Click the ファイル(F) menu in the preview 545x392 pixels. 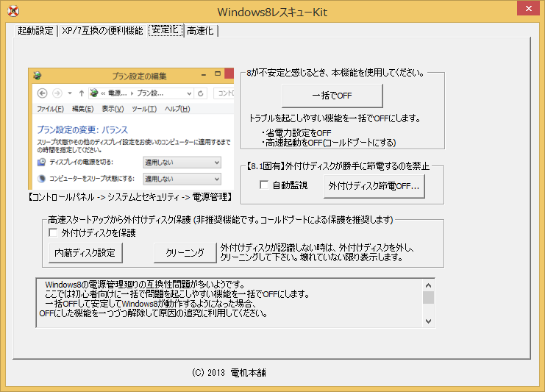[x=50, y=109]
